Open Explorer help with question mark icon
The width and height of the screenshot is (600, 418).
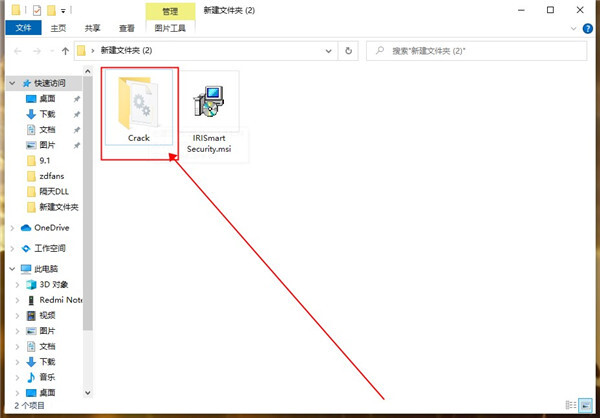pyautogui.click(x=588, y=28)
